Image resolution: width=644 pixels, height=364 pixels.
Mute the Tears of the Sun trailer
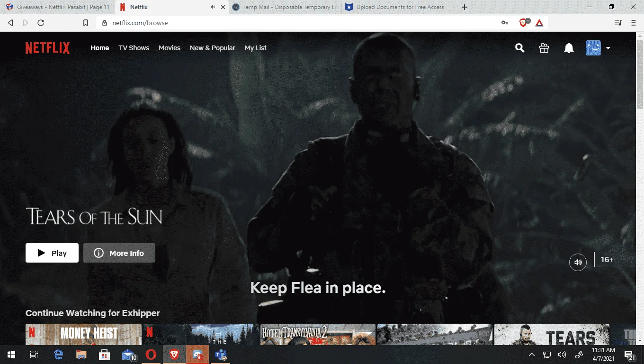click(578, 262)
